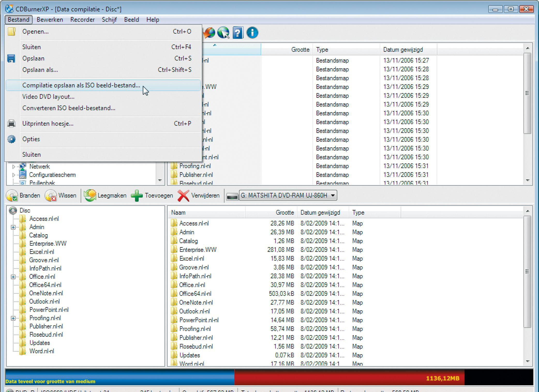Click the Datum gewijzigd column header
Screen dimensions: 539x392
click(403, 50)
